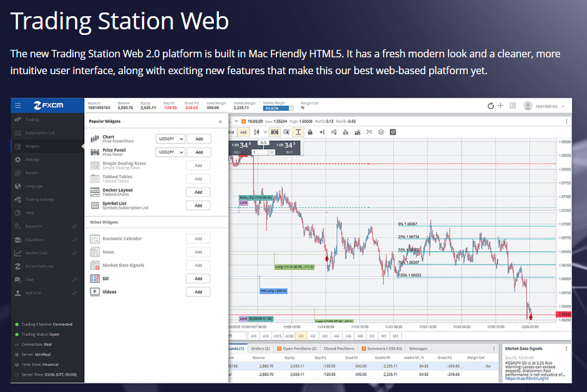Open Trading Settings in the sidebar

(47, 199)
